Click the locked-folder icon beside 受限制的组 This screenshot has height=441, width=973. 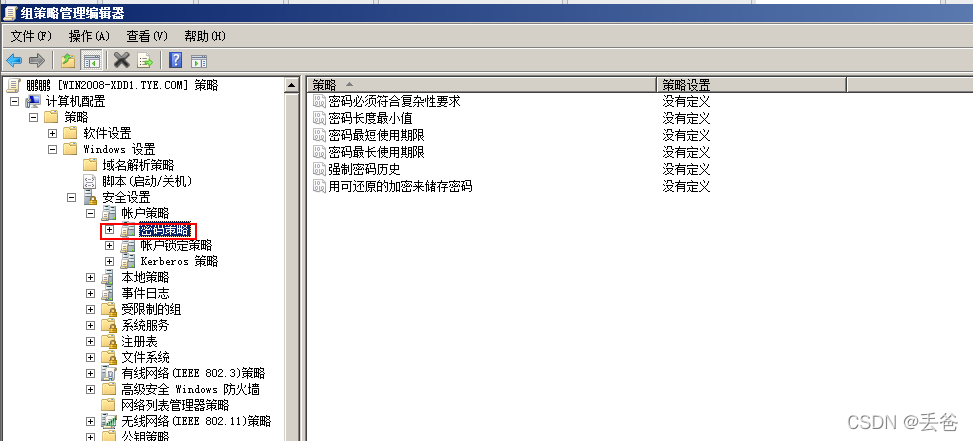(x=109, y=310)
